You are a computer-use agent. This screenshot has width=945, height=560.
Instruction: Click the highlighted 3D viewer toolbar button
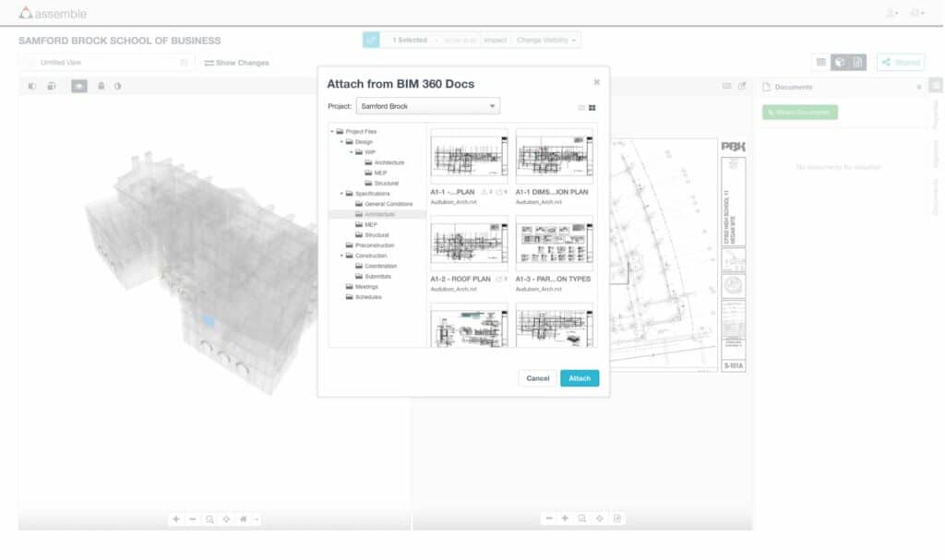coord(79,86)
